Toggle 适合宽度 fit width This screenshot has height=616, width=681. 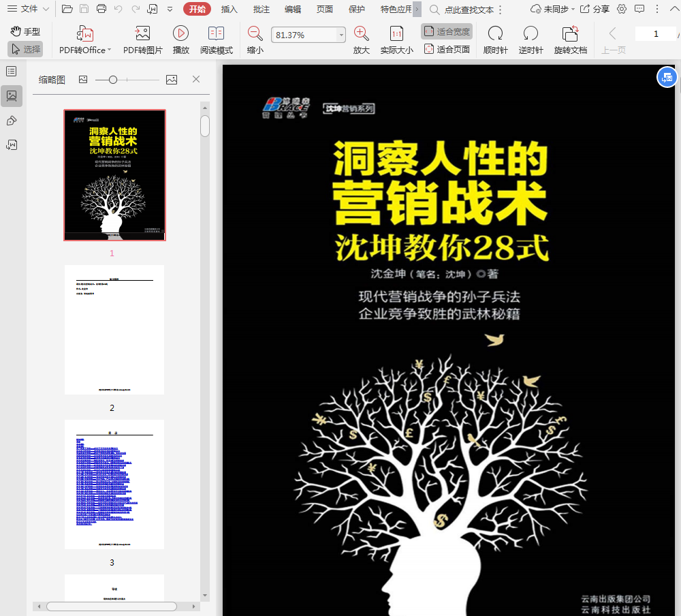[447, 31]
